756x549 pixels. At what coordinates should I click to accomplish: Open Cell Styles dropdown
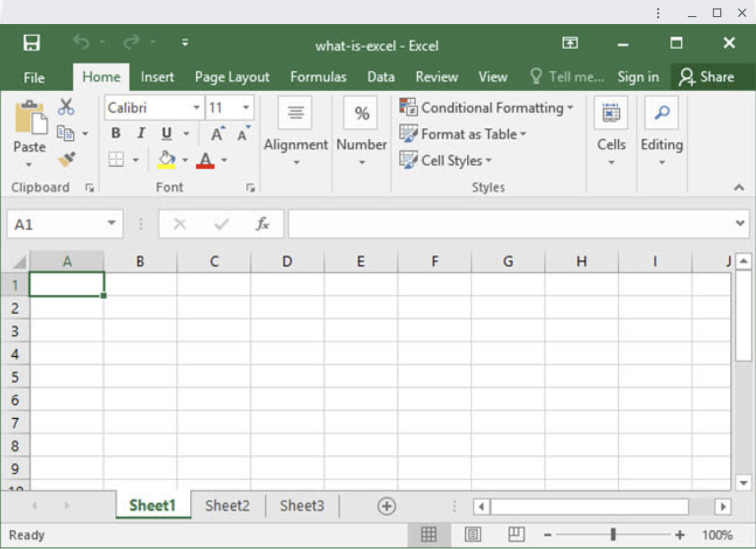point(445,160)
